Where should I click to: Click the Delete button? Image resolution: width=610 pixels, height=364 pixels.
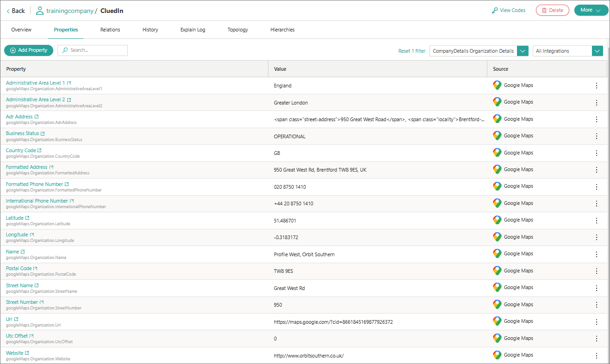553,10
